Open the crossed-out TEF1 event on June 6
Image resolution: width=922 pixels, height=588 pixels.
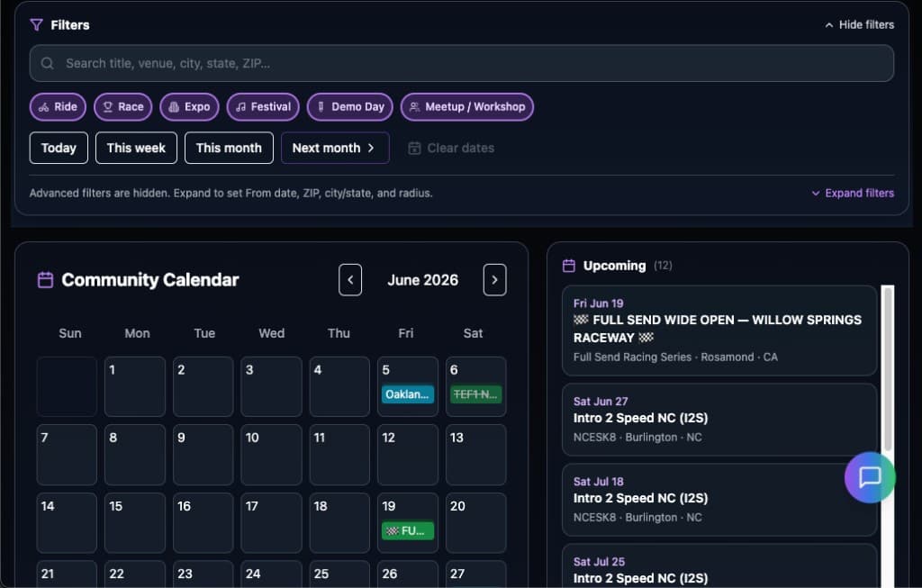(475, 394)
